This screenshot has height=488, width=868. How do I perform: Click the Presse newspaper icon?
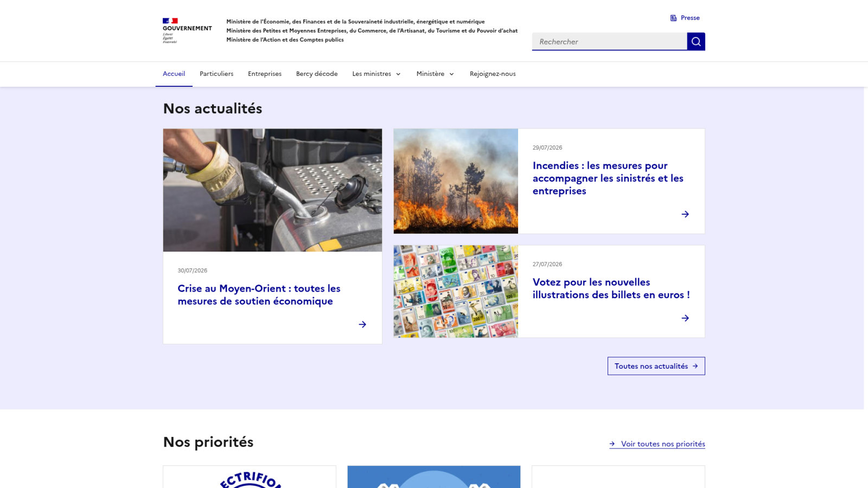click(673, 18)
